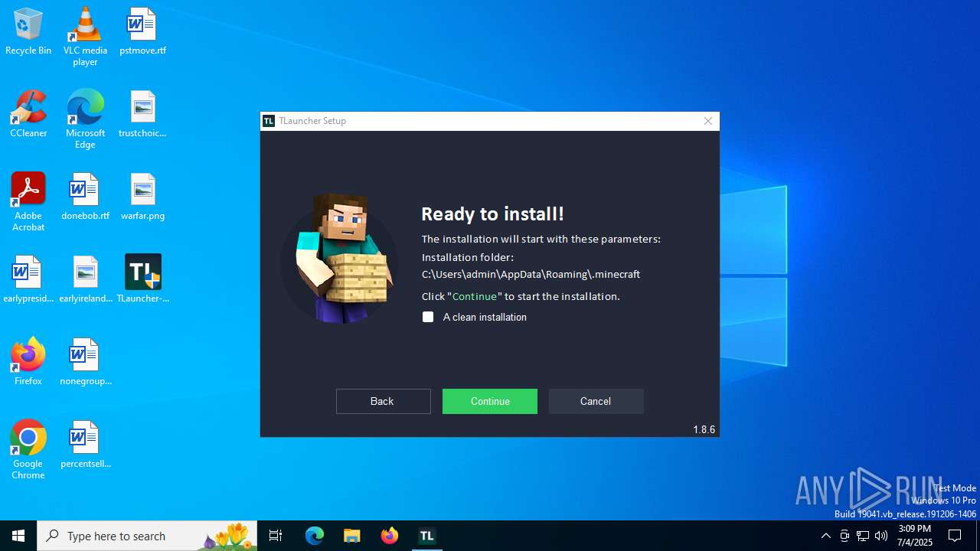Open Microsoft Edge desktop shortcut

(x=85, y=119)
